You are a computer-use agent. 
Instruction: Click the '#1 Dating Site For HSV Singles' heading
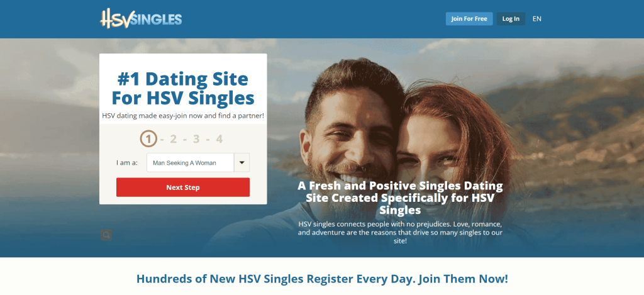(x=183, y=88)
